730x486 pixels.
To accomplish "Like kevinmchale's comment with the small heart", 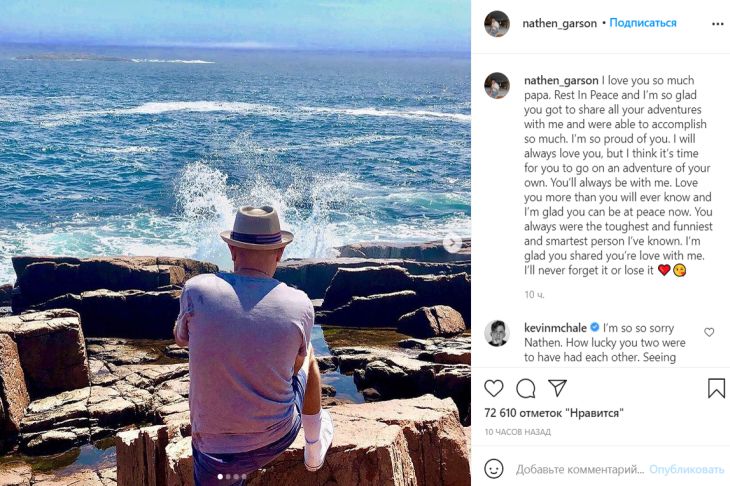I will (709, 332).
